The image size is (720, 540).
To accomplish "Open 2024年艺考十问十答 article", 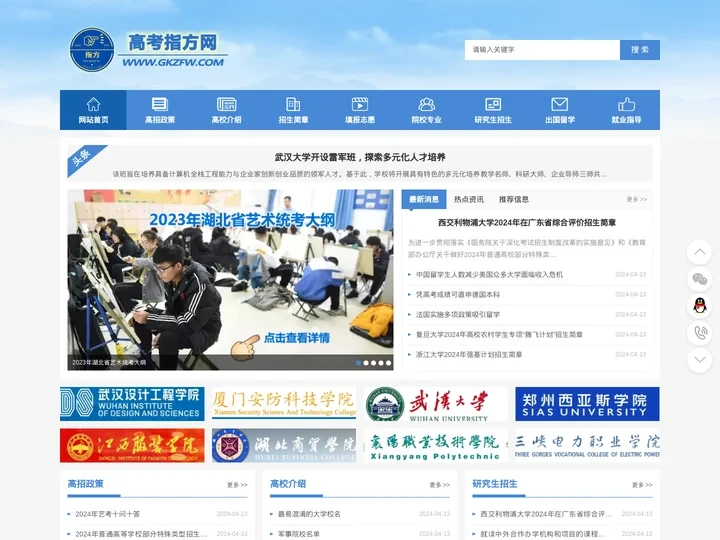I will (107, 514).
